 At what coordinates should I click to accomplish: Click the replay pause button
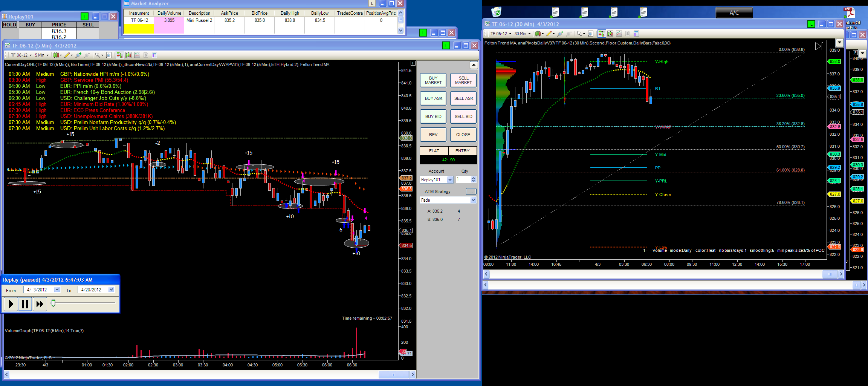point(25,304)
